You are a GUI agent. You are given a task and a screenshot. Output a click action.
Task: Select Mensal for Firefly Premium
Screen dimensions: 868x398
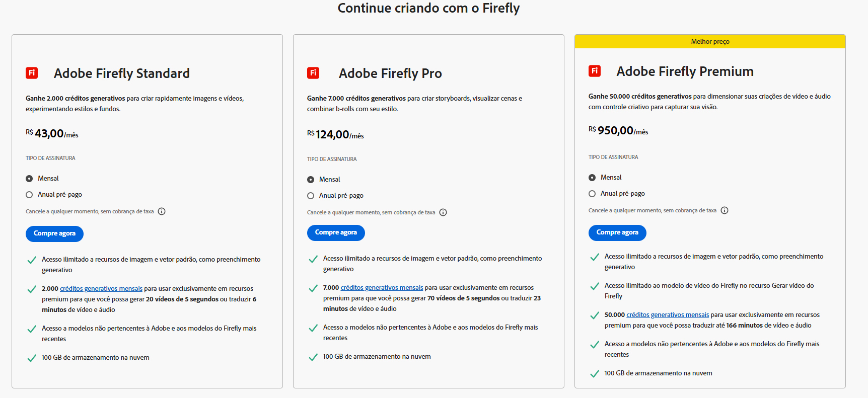592,178
